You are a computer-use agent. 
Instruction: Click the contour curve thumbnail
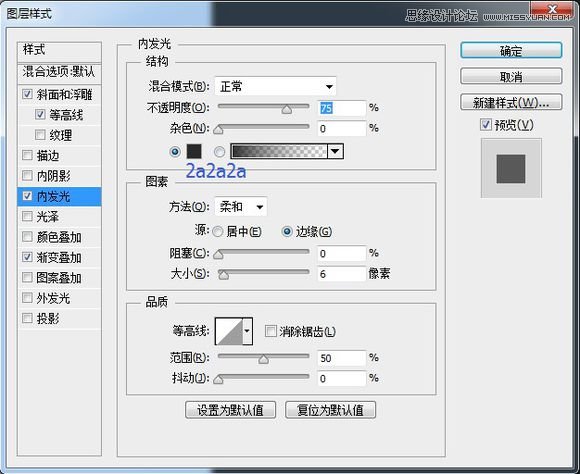229,331
